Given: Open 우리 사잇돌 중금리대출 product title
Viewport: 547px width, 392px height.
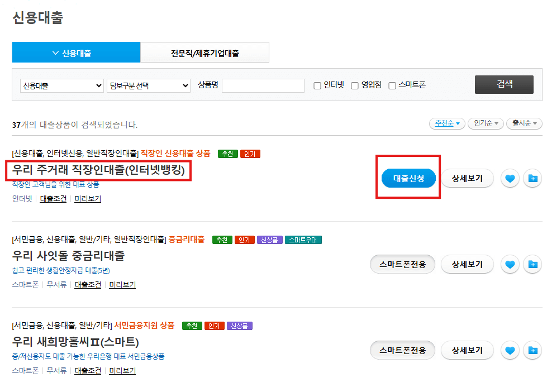Looking at the screenshot, I should [68, 256].
